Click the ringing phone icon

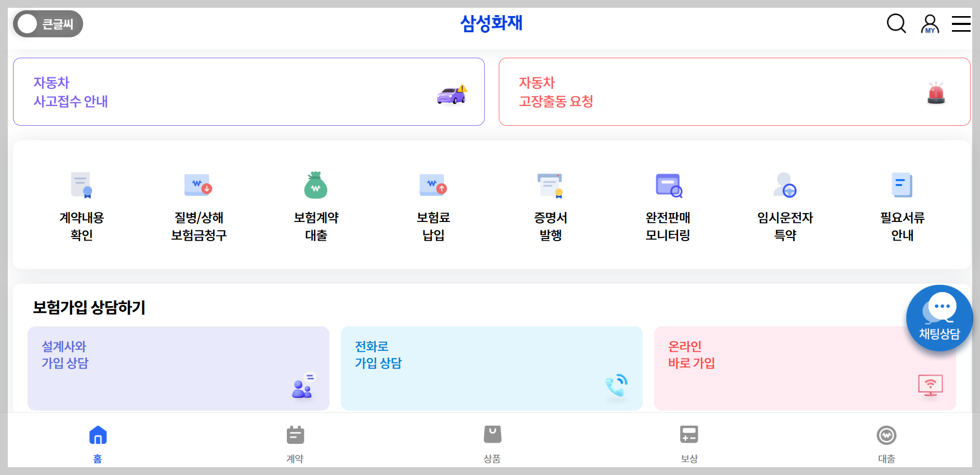click(x=617, y=386)
